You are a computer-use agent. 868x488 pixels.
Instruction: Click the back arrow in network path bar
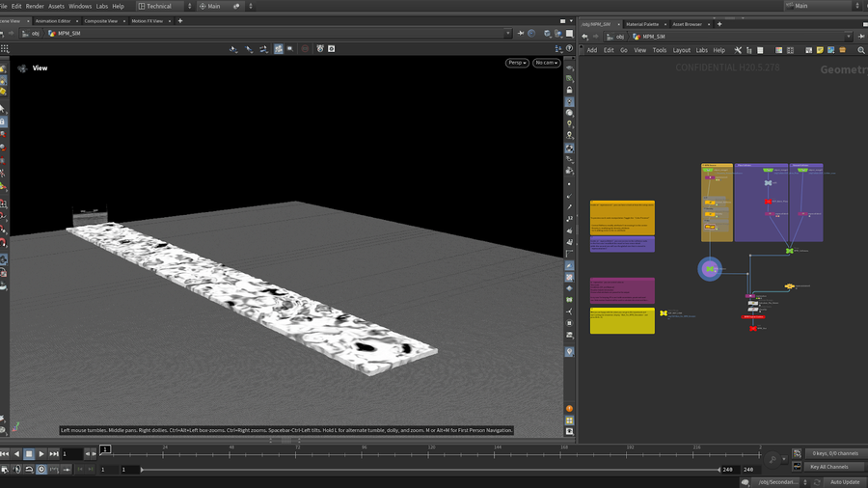pos(584,36)
